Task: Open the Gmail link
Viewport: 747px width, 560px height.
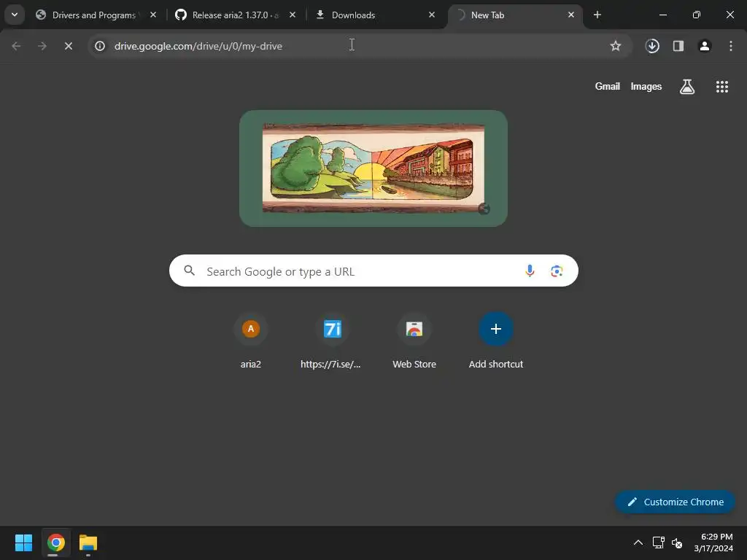Action: click(608, 86)
